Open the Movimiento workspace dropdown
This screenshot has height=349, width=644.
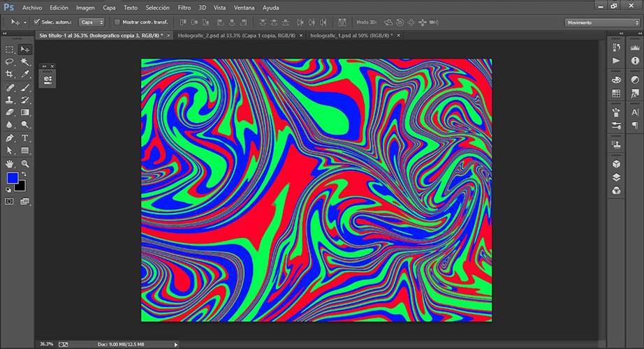(x=602, y=22)
